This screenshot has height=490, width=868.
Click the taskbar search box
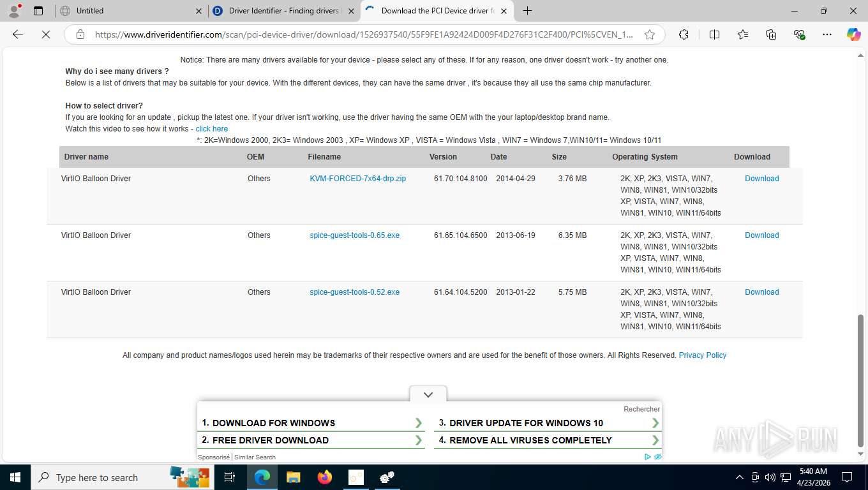point(121,477)
